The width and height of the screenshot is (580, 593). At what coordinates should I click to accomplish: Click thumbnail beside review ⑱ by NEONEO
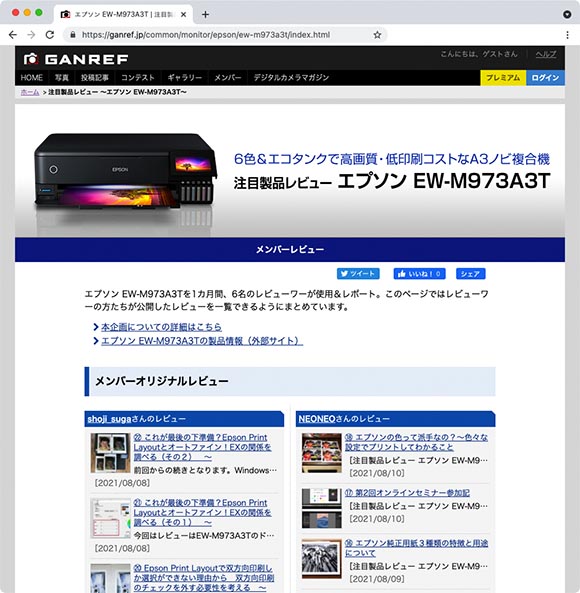click(322, 453)
